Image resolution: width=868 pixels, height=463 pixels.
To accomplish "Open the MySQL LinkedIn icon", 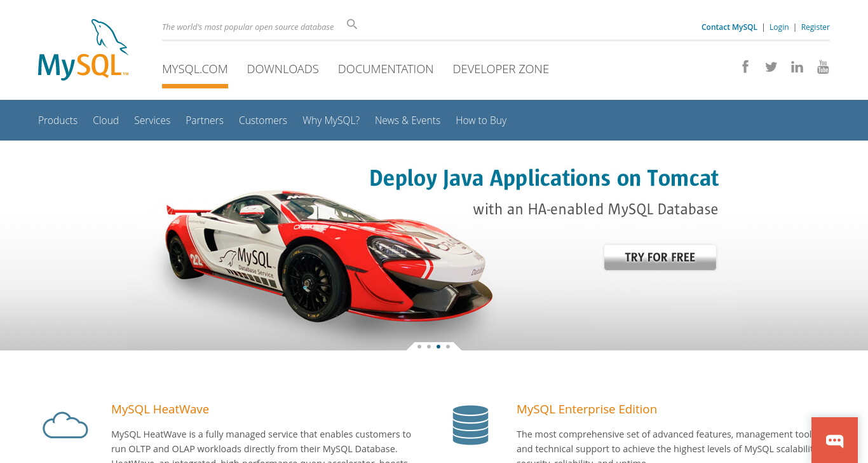I will 797,67.
